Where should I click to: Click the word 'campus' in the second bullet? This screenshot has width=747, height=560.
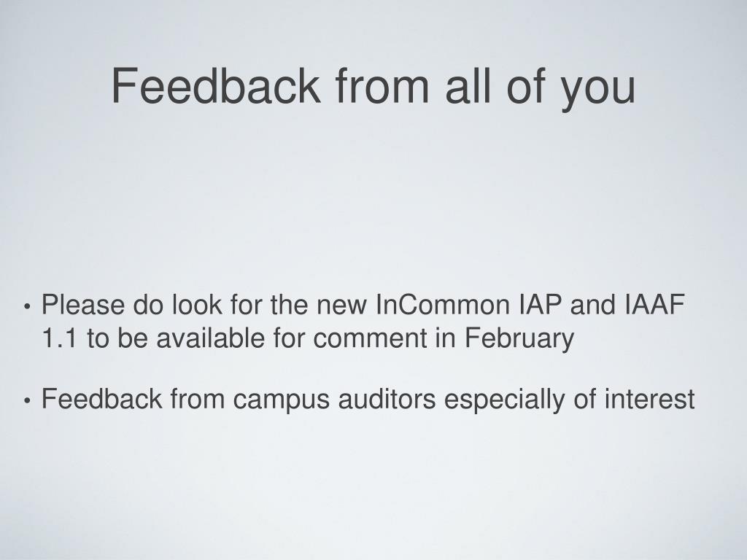pos(281,400)
